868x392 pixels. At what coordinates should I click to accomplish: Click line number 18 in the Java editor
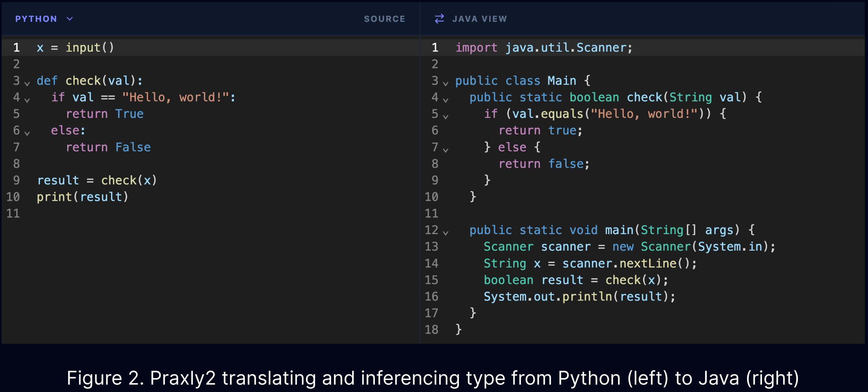(431, 330)
